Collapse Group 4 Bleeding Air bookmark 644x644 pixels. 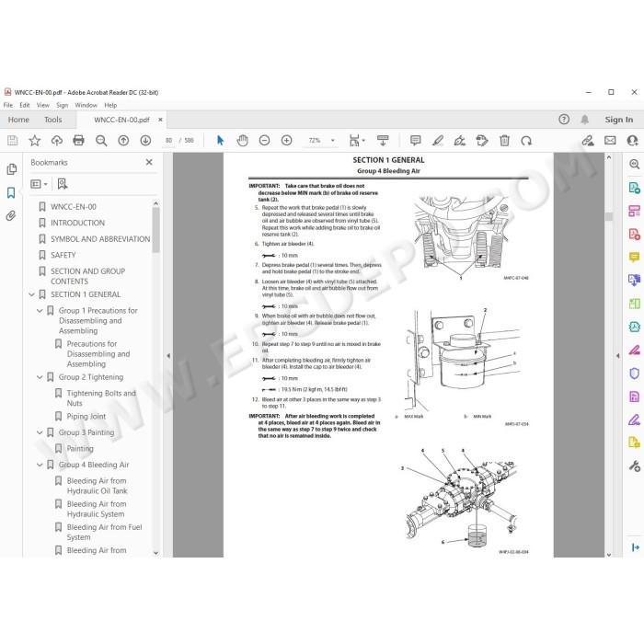tap(40, 465)
